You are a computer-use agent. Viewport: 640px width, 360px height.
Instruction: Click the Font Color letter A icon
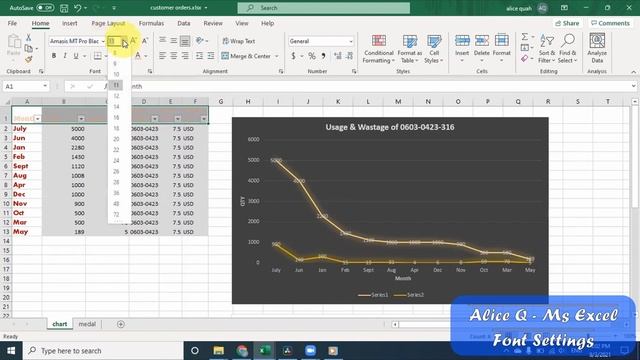pyautogui.click(x=138, y=56)
